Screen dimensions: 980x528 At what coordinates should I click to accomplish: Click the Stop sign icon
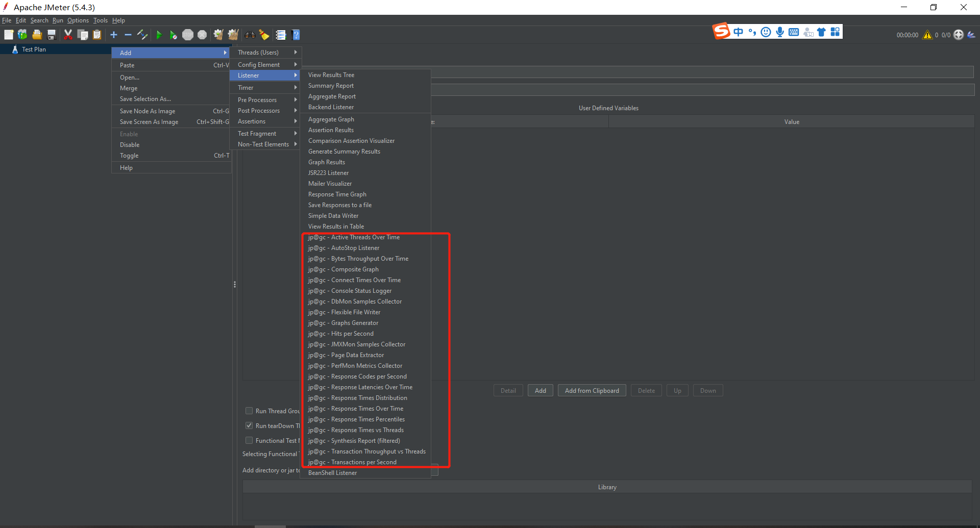tap(188, 35)
